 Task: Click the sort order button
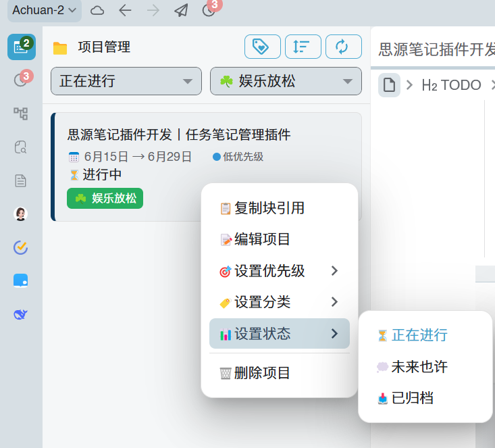pos(303,47)
